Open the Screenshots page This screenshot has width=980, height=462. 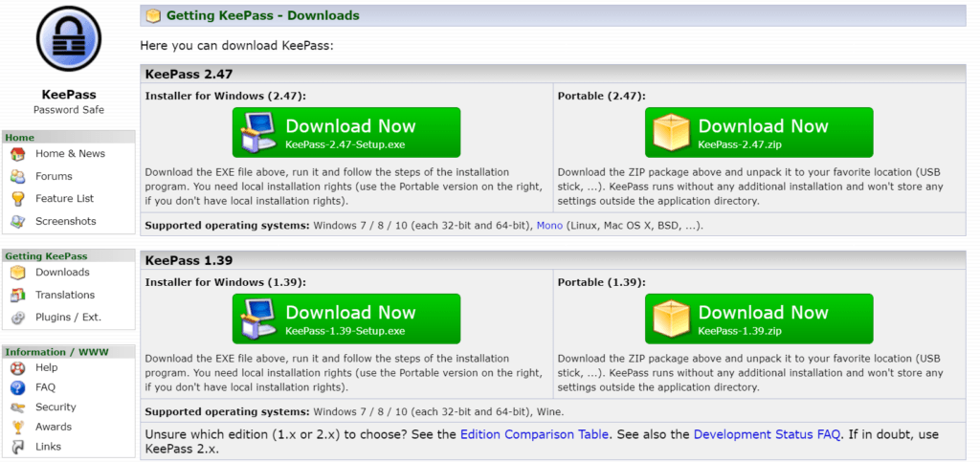pos(66,221)
